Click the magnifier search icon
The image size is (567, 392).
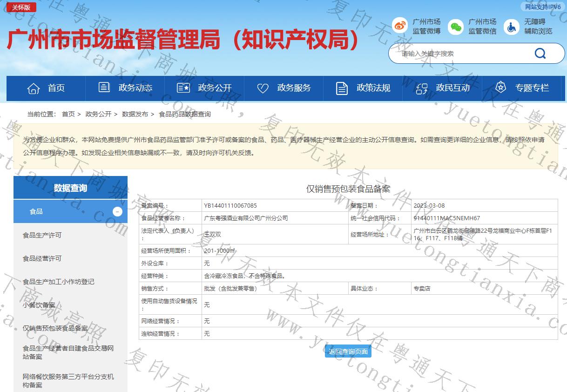pyautogui.click(x=540, y=54)
